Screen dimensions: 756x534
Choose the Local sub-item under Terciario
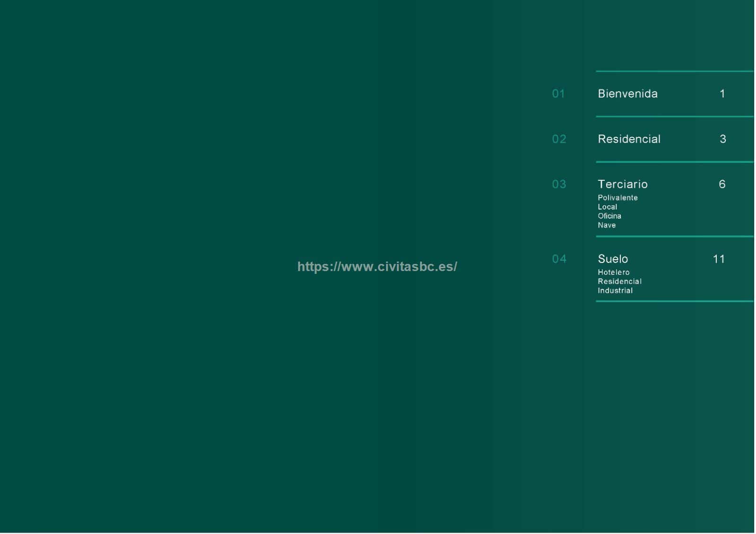[x=607, y=207]
